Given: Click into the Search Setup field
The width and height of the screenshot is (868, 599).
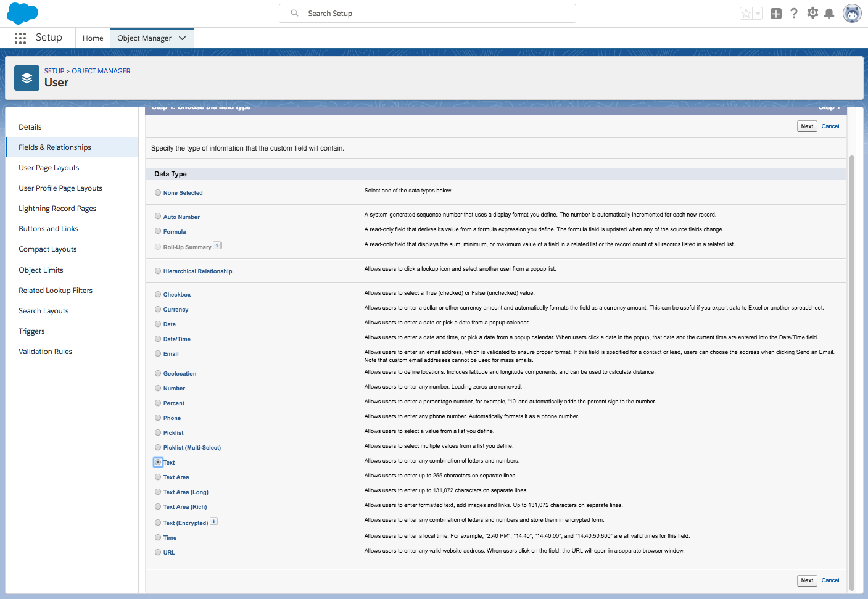Looking at the screenshot, I should 428,13.
